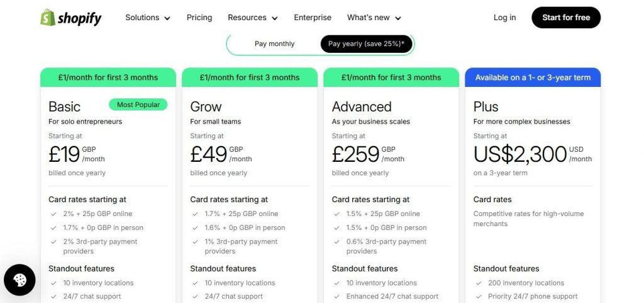The image size is (644, 303).
Task: Click checkmark beside Advanced 1.5% online rate
Action: [337, 214]
